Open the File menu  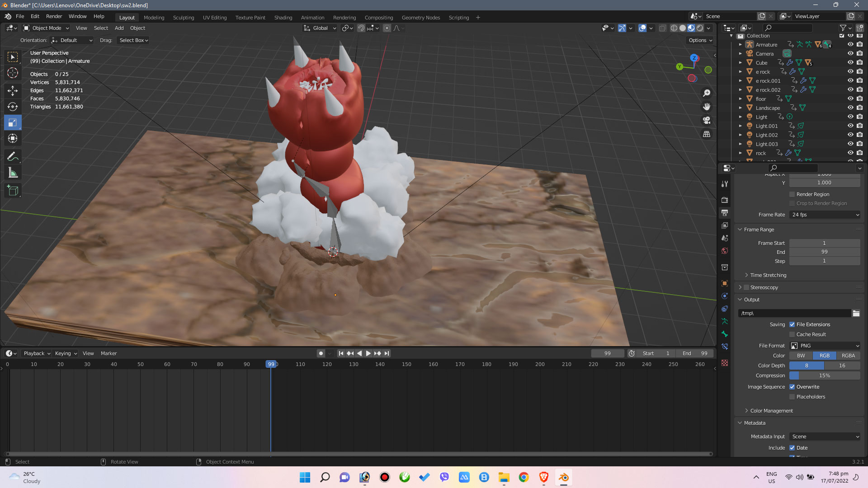(20, 16)
